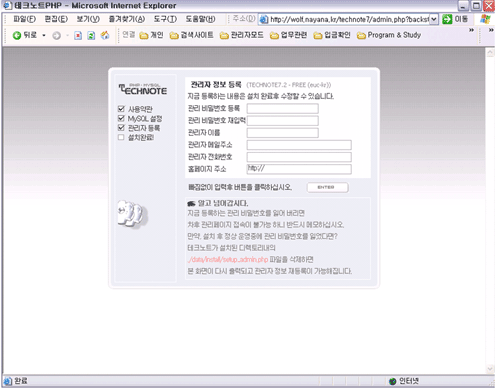Click the 관리자 이름 input field
The height and width of the screenshot is (388, 500).
click(283, 133)
